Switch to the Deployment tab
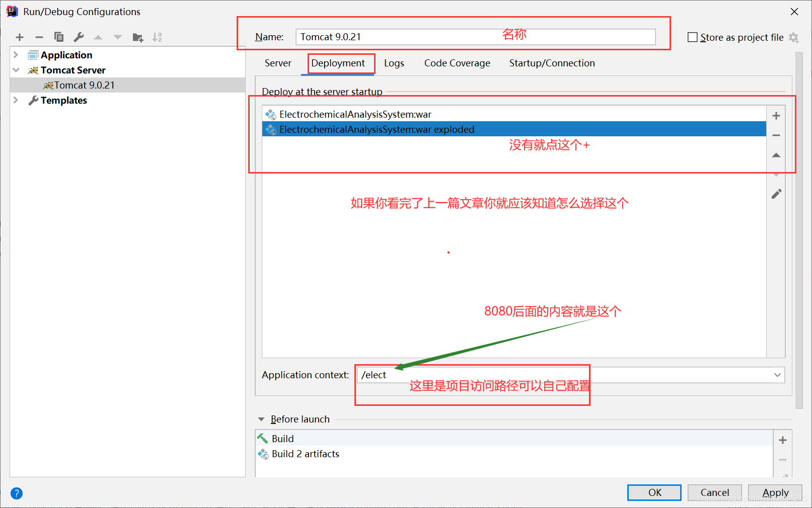 point(338,63)
